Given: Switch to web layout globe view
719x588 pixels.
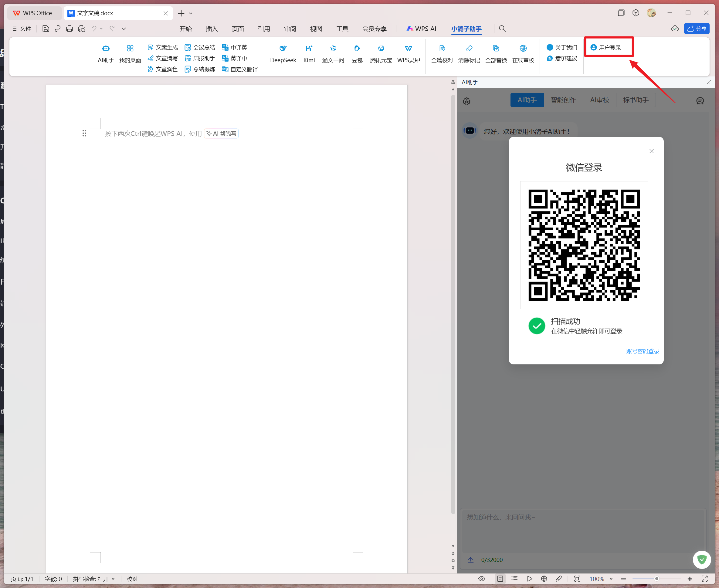Looking at the screenshot, I should click(544, 579).
